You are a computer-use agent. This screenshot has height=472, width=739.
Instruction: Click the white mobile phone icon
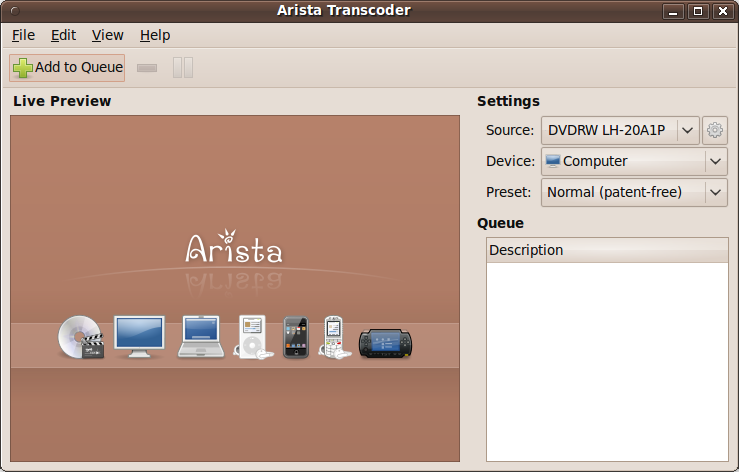335,338
